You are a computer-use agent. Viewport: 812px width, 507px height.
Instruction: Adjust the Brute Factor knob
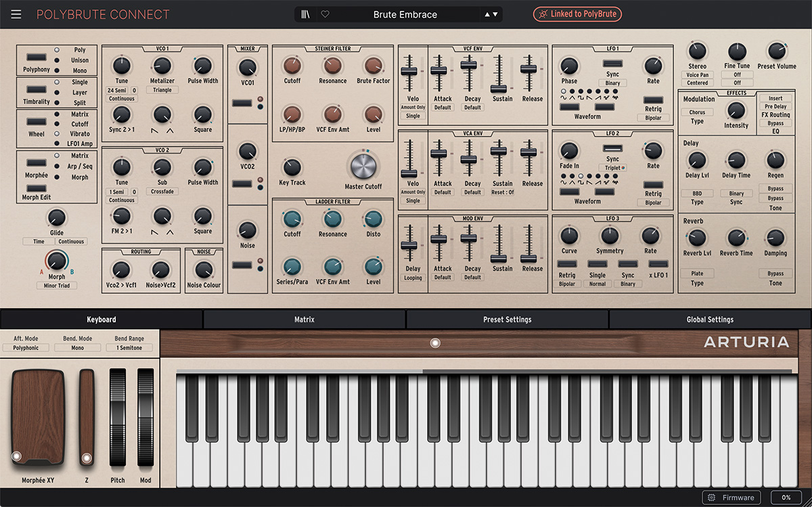(x=374, y=66)
